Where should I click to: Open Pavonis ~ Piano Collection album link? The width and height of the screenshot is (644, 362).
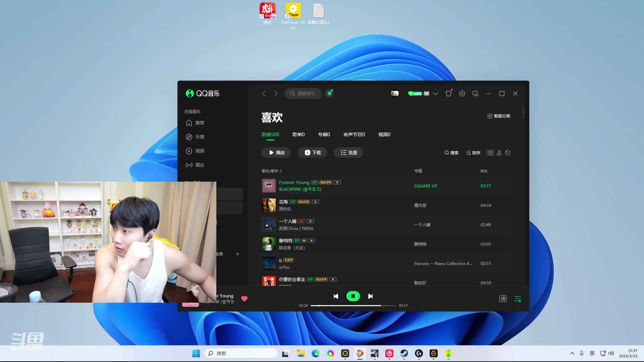tap(443, 264)
